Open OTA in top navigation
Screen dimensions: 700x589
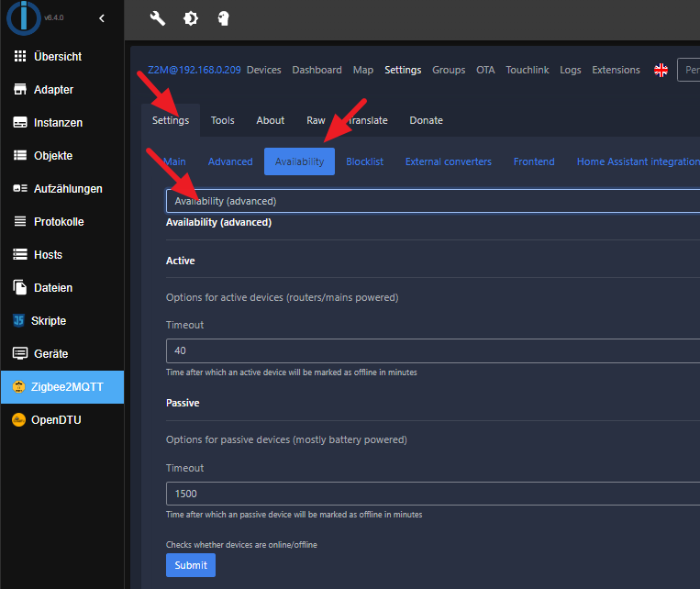pyautogui.click(x=485, y=70)
